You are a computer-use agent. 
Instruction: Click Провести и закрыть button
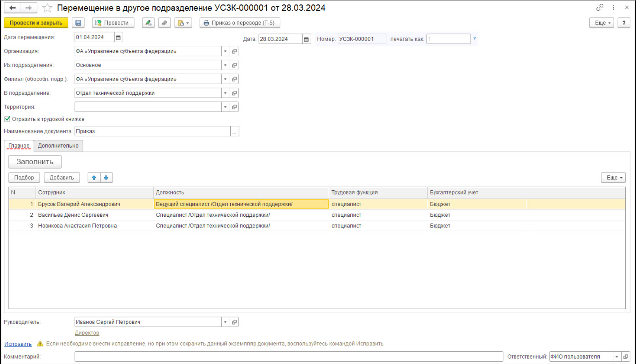click(36, 23)
